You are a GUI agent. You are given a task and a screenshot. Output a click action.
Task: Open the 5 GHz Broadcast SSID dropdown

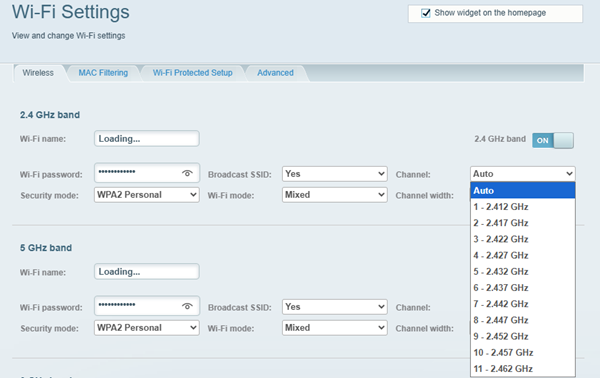pos(334,307)
